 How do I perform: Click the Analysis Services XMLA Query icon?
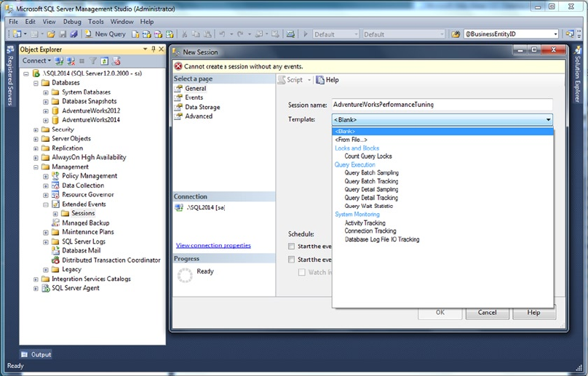(170, 34)
